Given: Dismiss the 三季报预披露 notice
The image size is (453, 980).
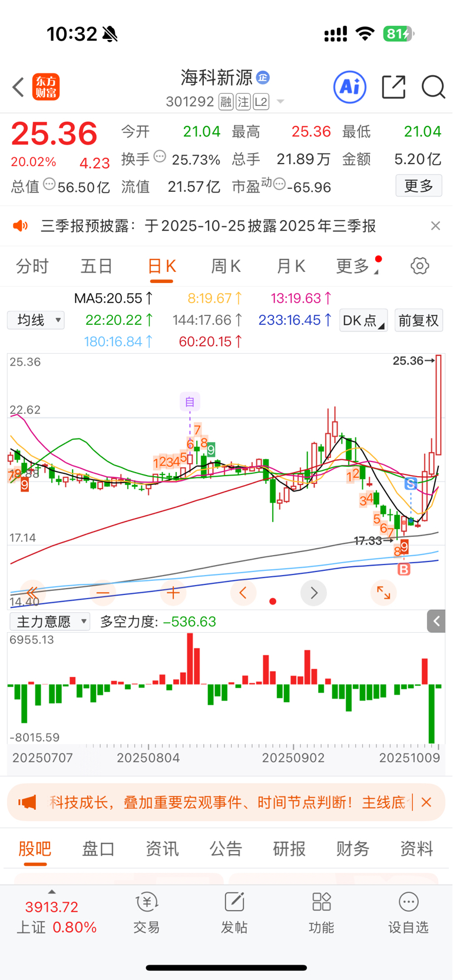Looking at the screenshot, I should pos(435,226).
